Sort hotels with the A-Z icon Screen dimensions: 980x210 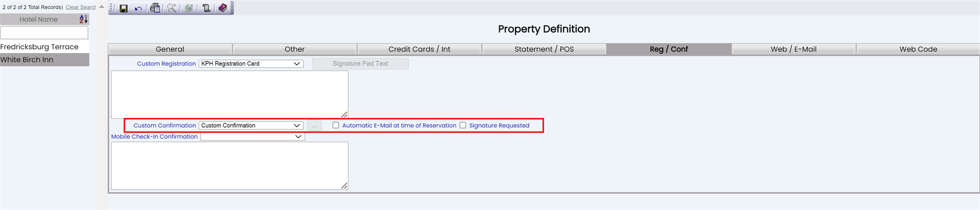pyautogui.click(x=83, y=19)
